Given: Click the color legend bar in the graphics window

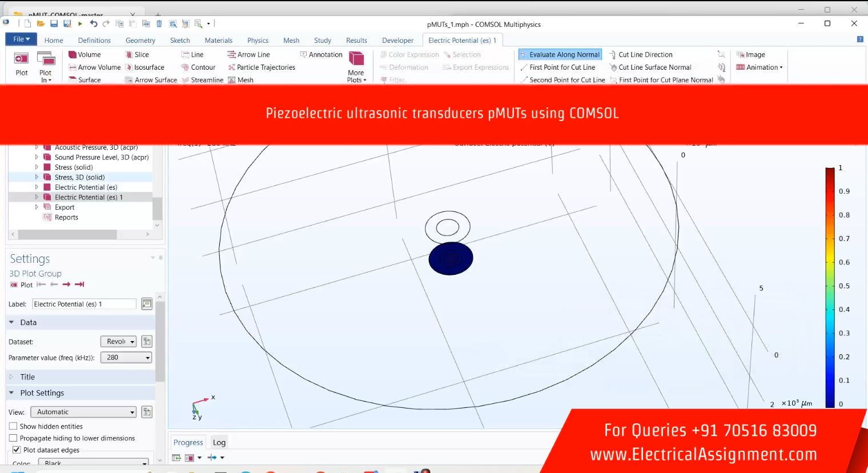Looking at the screenshot, I should coord(830,286).
